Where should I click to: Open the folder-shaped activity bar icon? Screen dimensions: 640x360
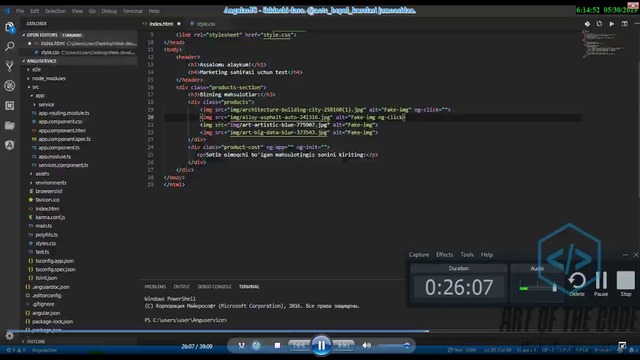(10, 125)
